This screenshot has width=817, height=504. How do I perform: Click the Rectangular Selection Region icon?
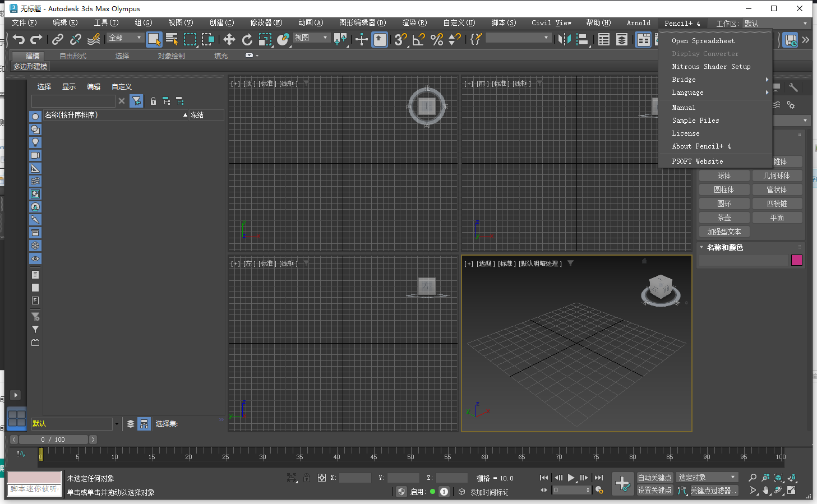190,39
